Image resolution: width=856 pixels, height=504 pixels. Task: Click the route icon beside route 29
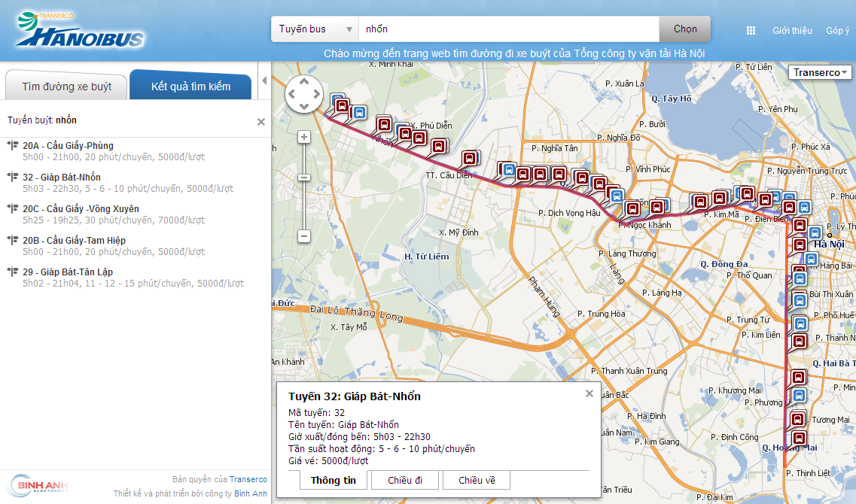(x=13, y=272)
